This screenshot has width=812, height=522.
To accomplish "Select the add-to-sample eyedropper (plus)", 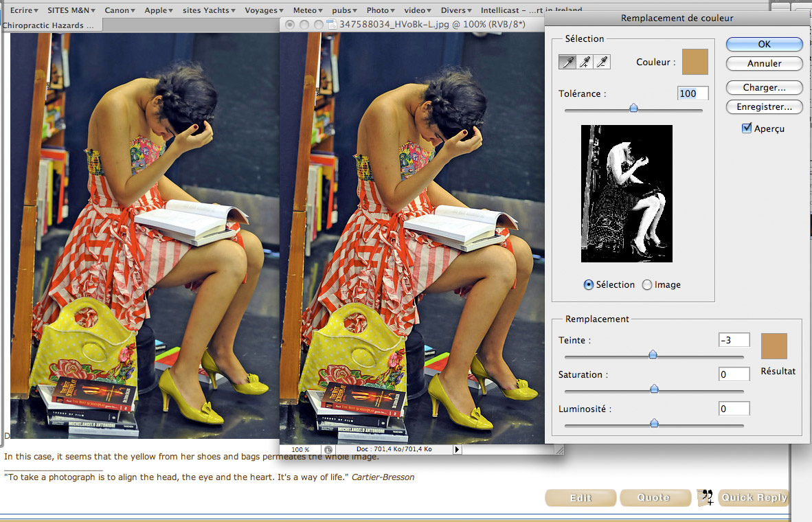I will 585,63.
